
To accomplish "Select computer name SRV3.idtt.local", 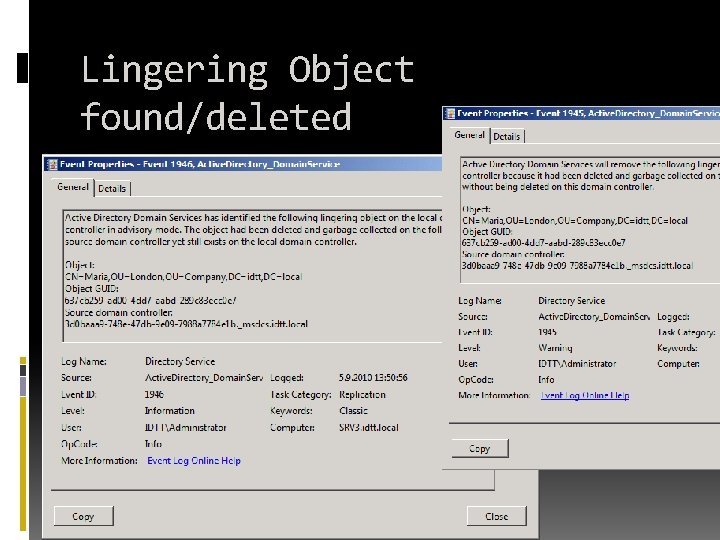I will coord(369,428).
